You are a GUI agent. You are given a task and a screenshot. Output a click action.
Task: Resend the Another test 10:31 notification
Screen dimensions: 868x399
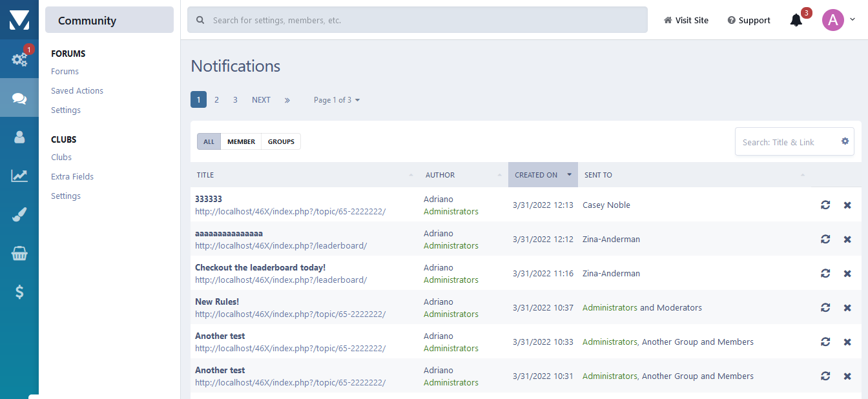825,376
